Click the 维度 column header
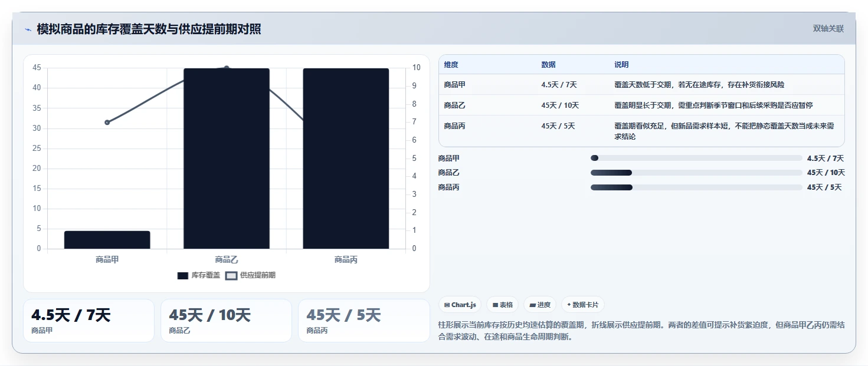Screen dimensions: 868x366 pyautogui.click(x=451, y=65)
